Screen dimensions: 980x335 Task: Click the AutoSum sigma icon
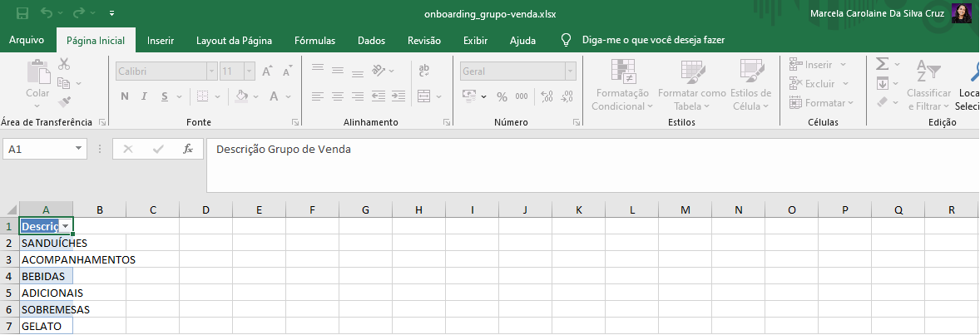(883, 64)
